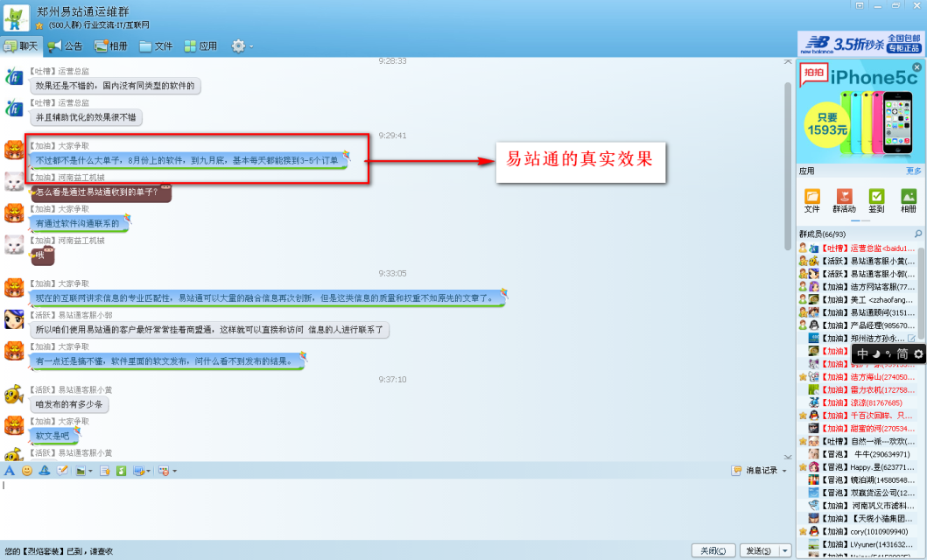Click the magic emoticon wizard hat icon

[x=45, y=471]
